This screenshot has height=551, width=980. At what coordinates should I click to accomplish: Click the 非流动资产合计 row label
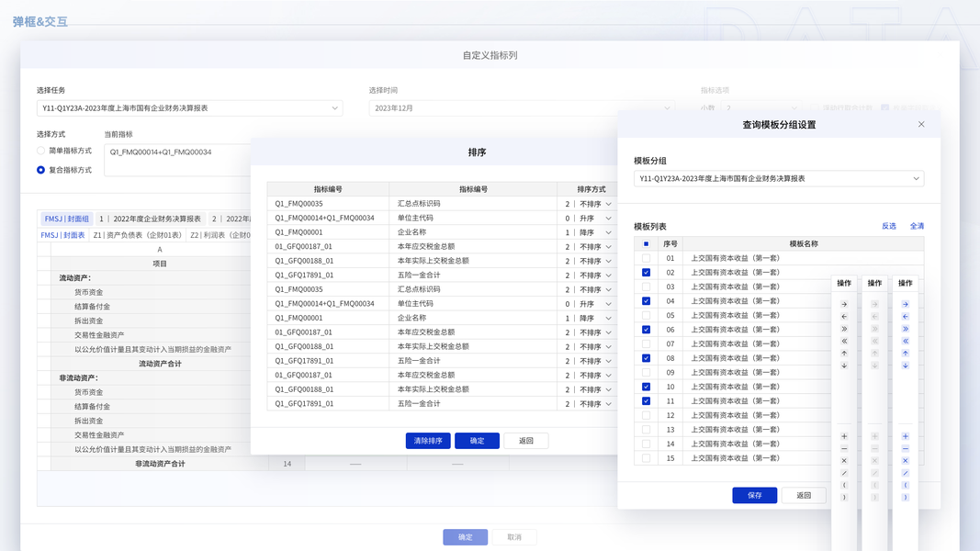point(160,464)
